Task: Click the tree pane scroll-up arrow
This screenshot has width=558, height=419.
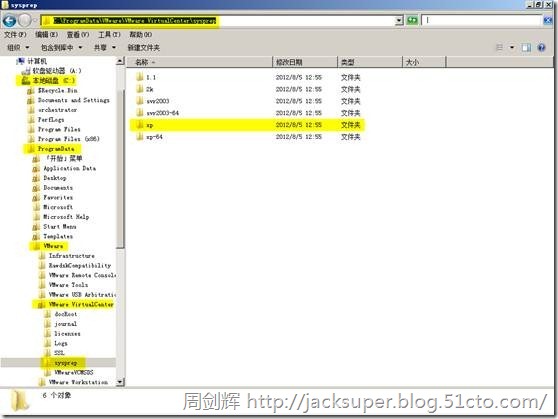Action: pos(120,61)
